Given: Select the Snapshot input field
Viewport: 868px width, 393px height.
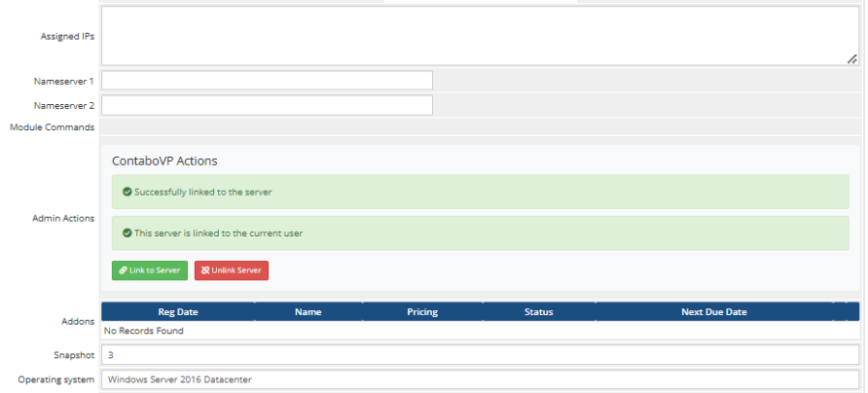Looking at the screenshot, I should point(480,355).
